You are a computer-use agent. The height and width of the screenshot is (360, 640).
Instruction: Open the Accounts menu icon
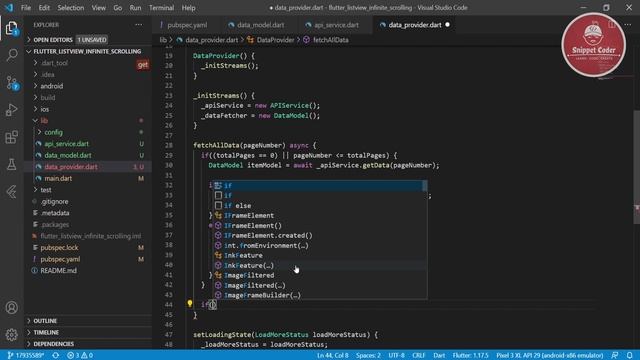[x=11, y=307]
